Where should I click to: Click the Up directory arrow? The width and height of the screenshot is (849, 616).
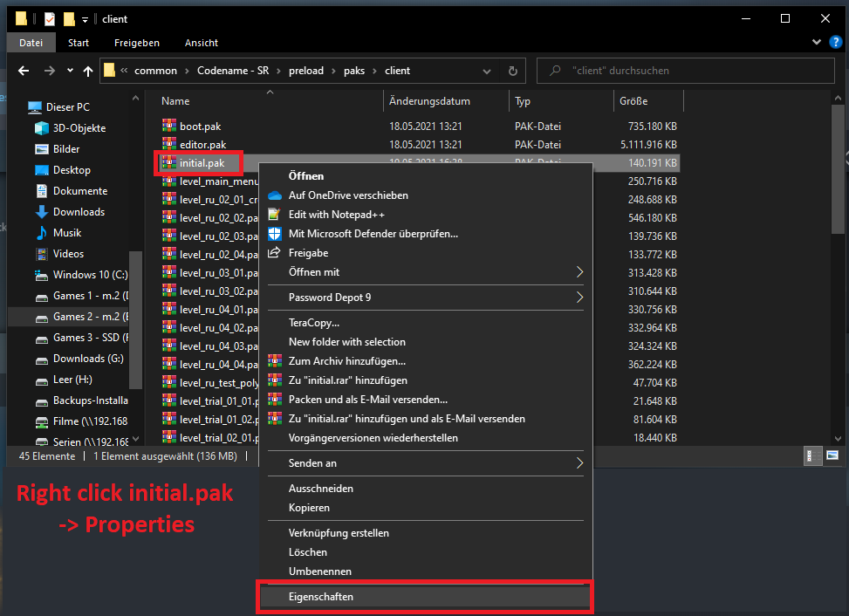pos(88,71)
